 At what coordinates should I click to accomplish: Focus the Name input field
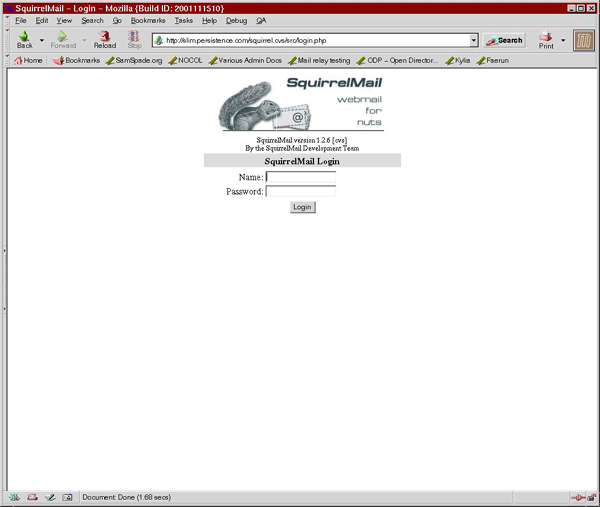[x=301, y=177]
